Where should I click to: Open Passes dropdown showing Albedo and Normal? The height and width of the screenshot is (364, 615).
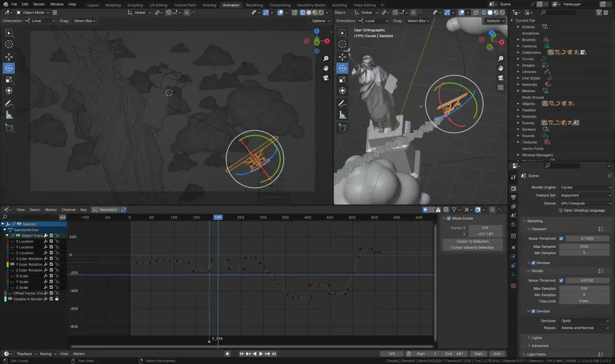click(x=586, y=328)
